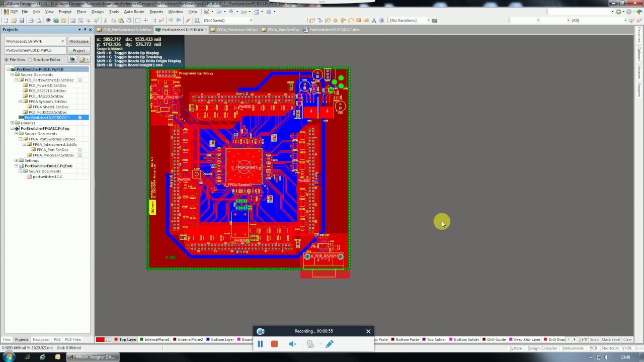The width and height of the screenshot is (644, 362).
Task: Click the Move selection cross icon
Action: coord(145,20)
